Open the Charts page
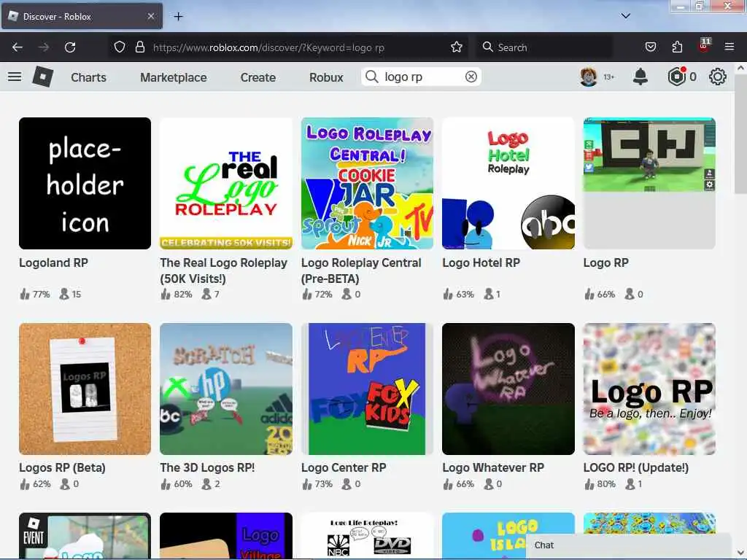The image size is (747, 560). pos(88,77)
